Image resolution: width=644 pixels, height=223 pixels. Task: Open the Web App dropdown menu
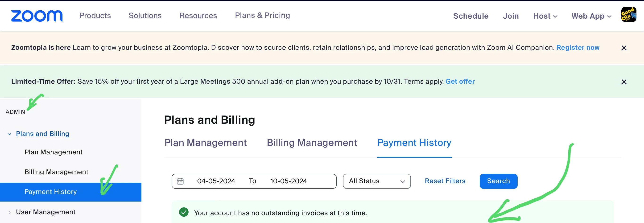point(591,16)
